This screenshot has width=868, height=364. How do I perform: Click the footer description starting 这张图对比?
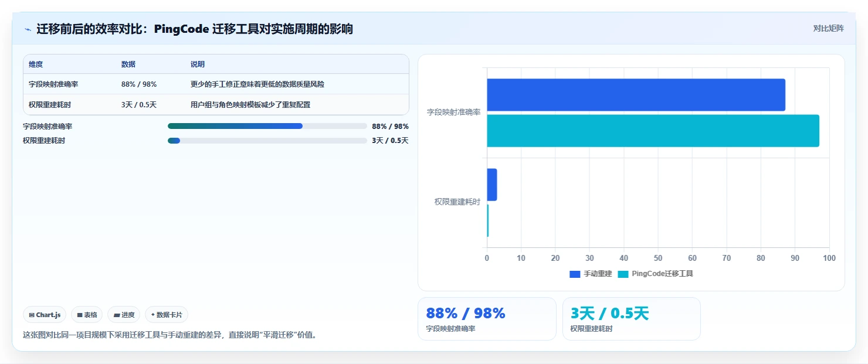click(169, 335)
